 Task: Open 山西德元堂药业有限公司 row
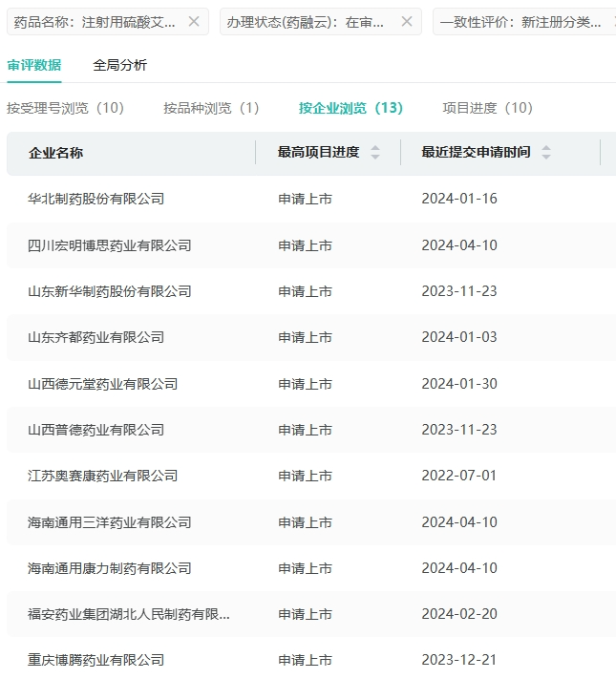(x=311, y=384)
